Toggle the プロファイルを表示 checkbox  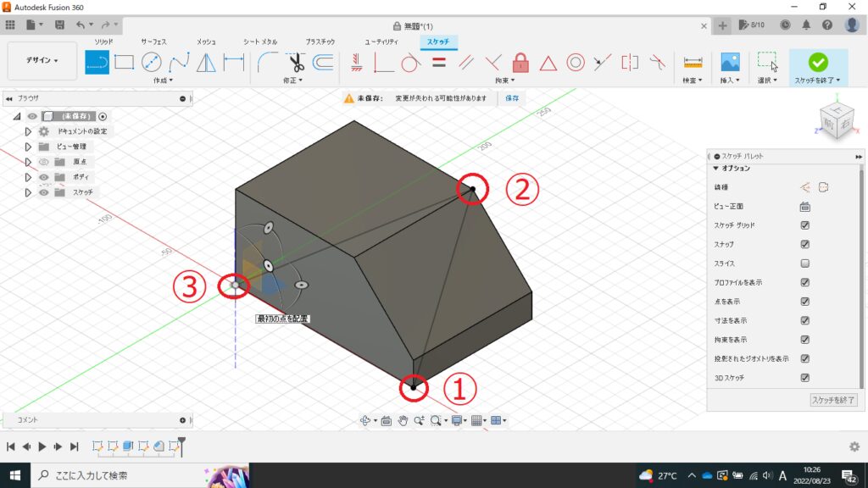805,282
